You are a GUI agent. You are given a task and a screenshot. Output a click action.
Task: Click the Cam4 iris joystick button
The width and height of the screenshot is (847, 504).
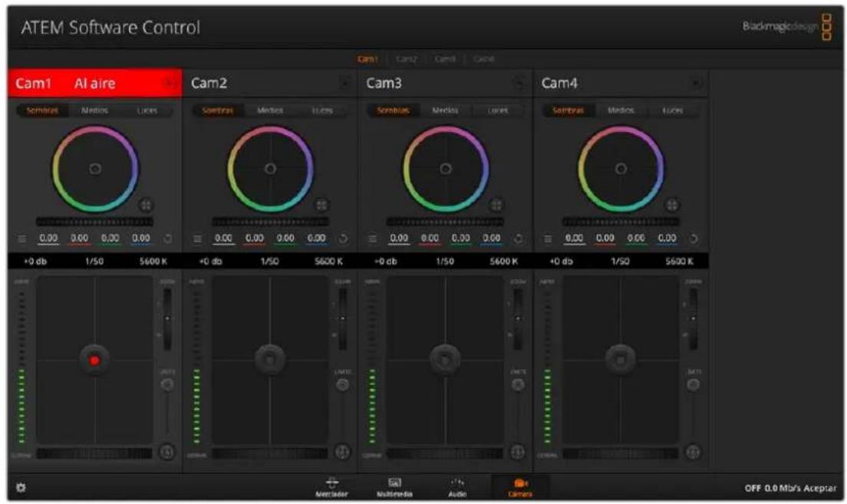tap(621, 359)
